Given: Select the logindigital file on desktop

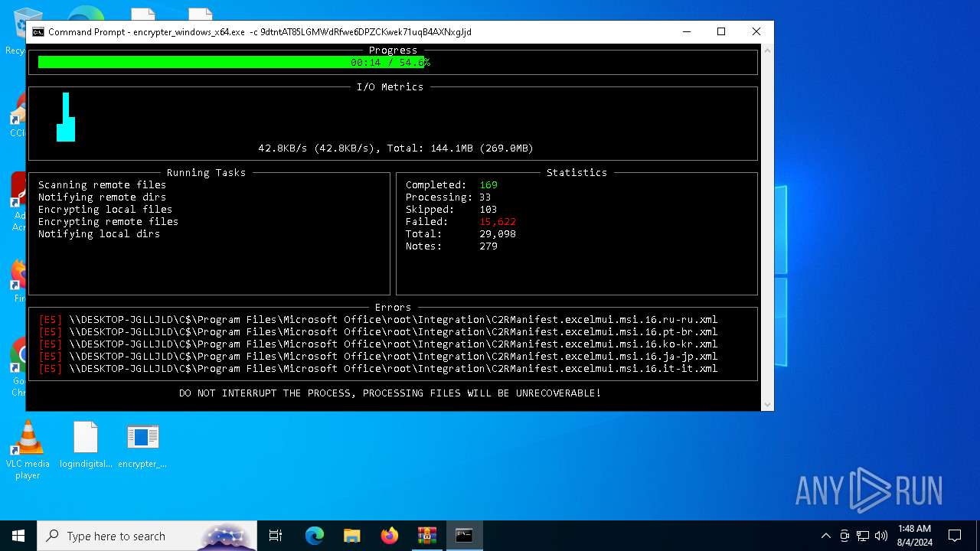Looking at the screenshot, I should click(86, 445).
